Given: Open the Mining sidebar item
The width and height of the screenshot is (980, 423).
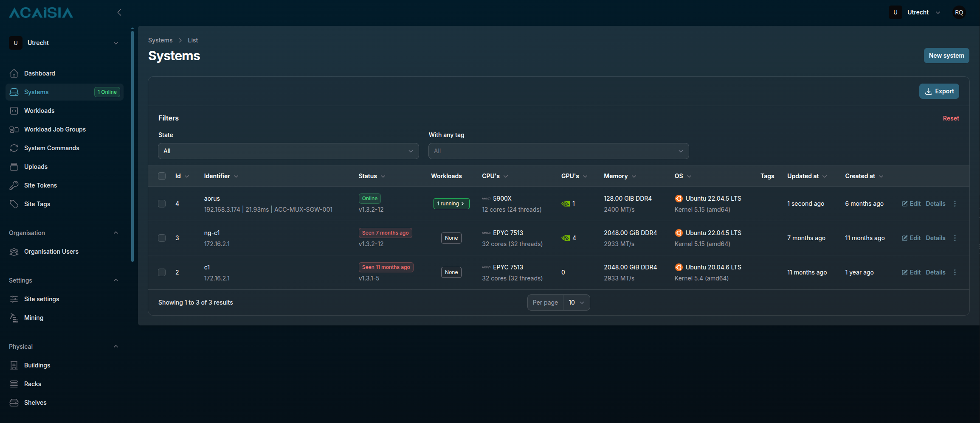Looking at the screenshot, I should click(65, 318).
